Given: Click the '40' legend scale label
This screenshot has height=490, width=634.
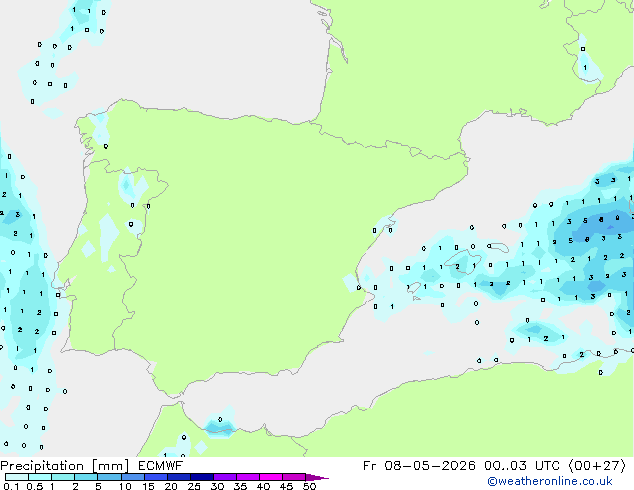Looking at the screenshot, I should [263, 486].
